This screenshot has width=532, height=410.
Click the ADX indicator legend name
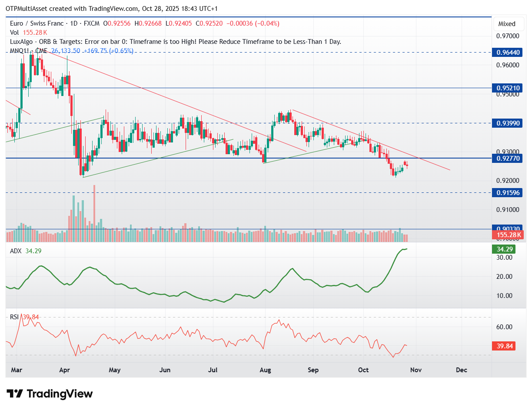pos(16,251)
